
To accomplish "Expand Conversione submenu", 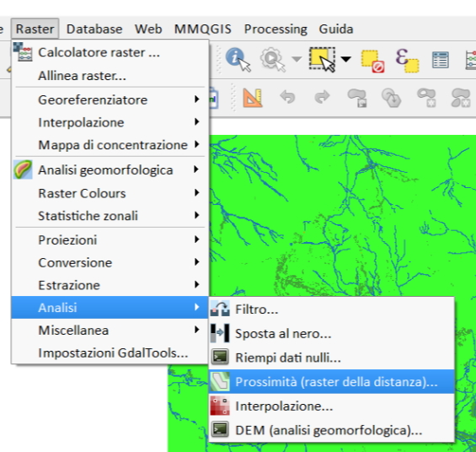I will tap(110, 262).
